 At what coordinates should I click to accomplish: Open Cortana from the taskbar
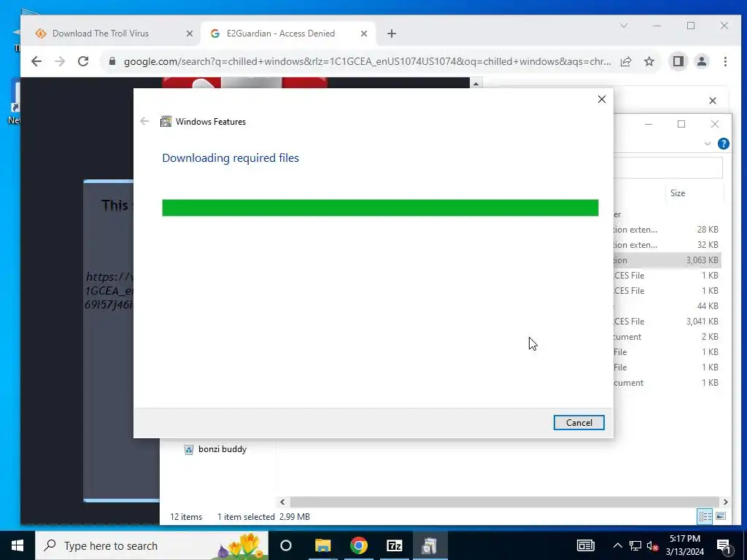click(x=286, y=545)
